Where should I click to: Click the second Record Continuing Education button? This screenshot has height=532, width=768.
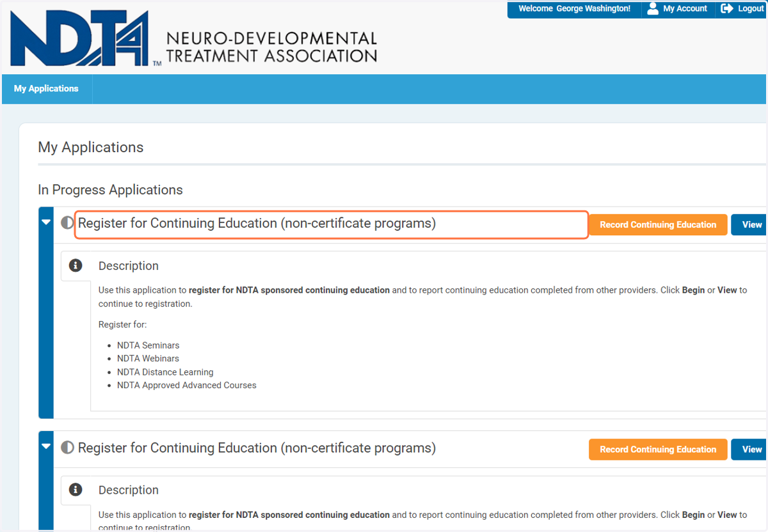(658, 450)
